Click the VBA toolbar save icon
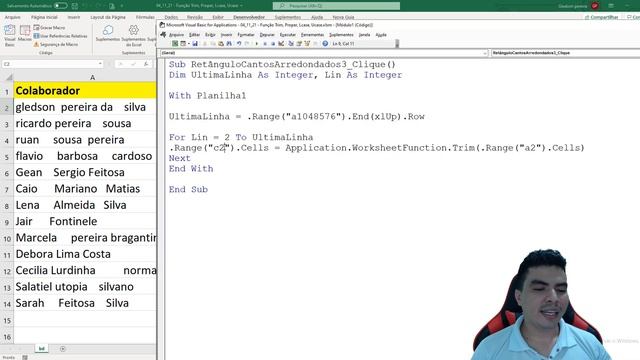Image resolution: width=640 pixels, height=360 pixels. 195,44
